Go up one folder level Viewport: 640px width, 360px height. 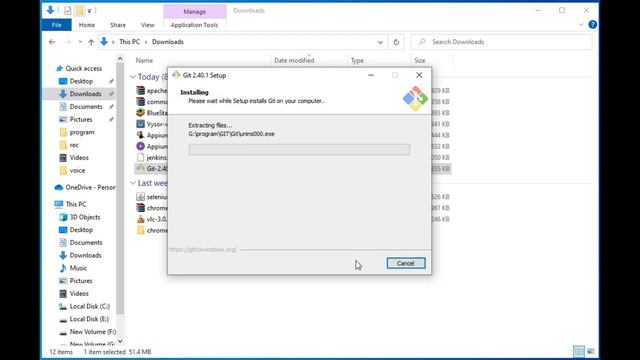coord(91,42)
